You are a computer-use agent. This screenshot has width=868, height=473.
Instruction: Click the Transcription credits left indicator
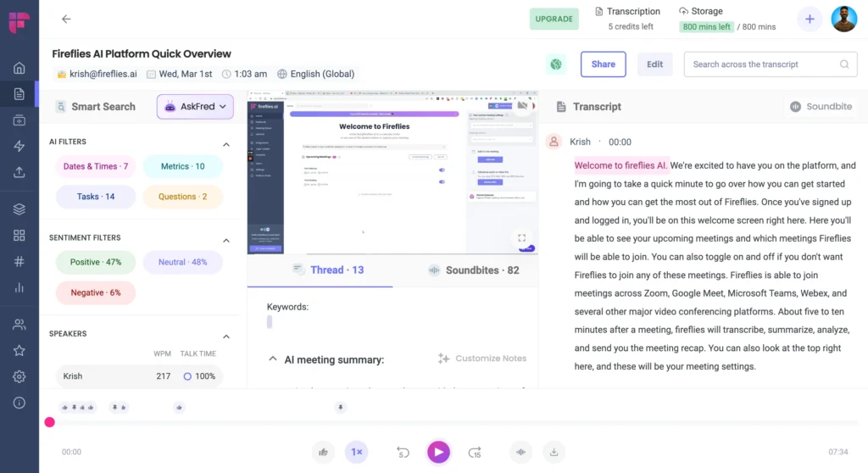[628, 19]
